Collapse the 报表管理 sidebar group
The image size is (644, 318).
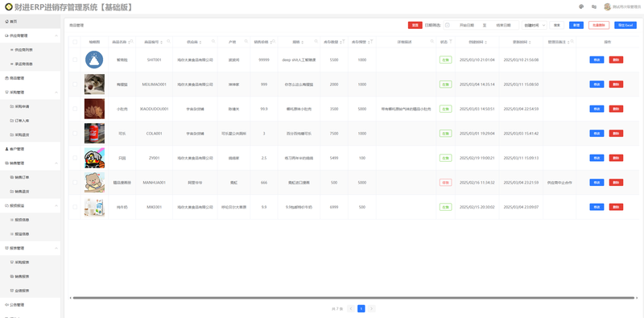(56, 248)
